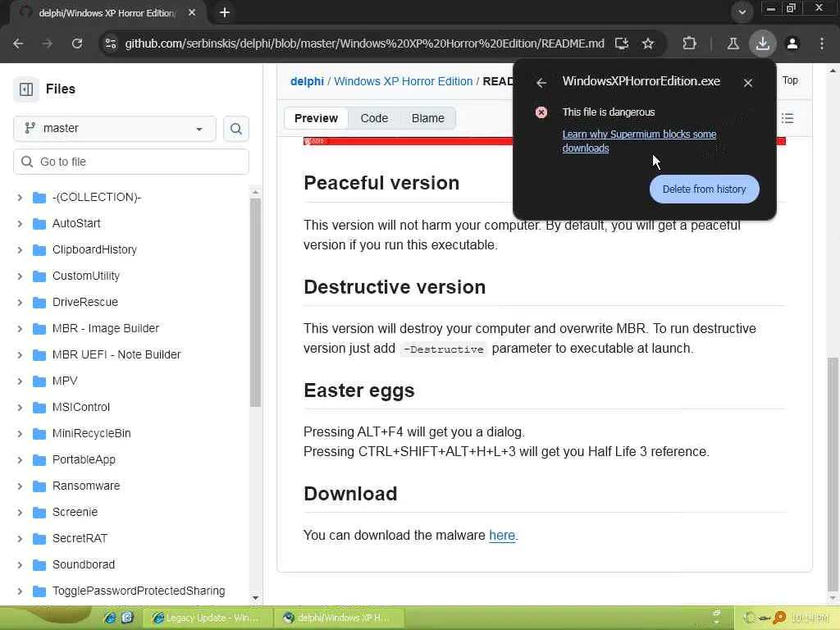Viewport: 840px width, 630px height.
Task: Switch to the Blame tab
Action: [427, 118]
